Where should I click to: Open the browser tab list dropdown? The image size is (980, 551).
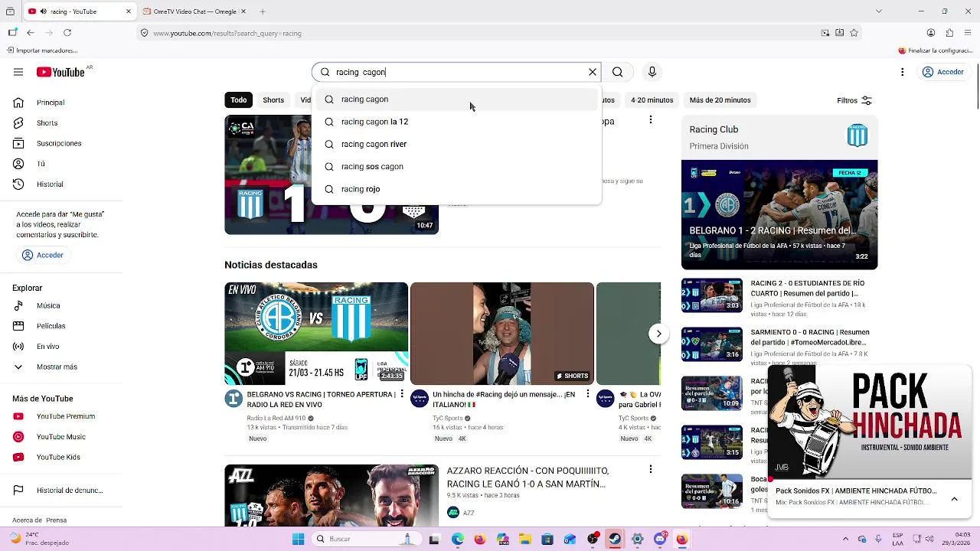pos(879,11)
